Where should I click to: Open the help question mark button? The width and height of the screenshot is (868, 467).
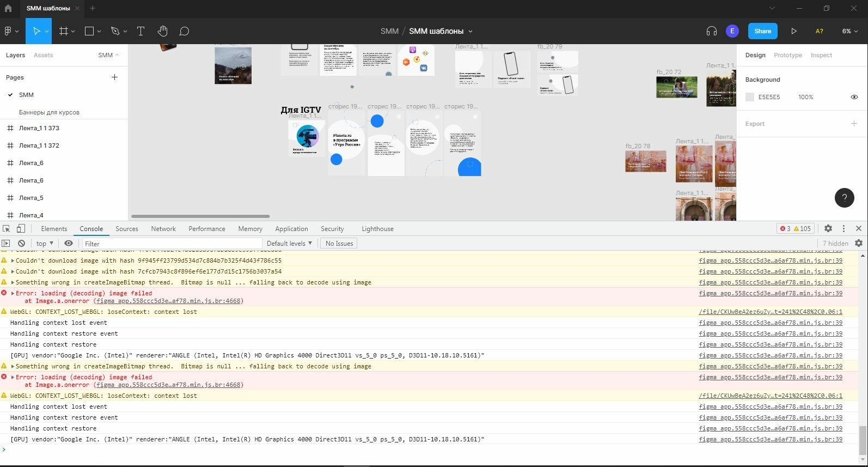tap(844, 197)
